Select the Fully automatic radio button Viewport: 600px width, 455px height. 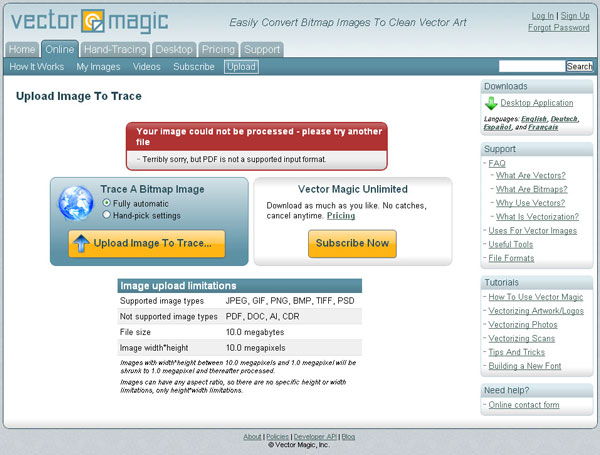[107, 203]
